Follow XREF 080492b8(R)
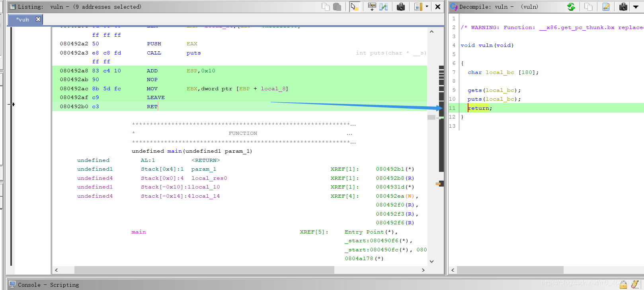This screenshot has height=290, width=644. click(395, 178)
